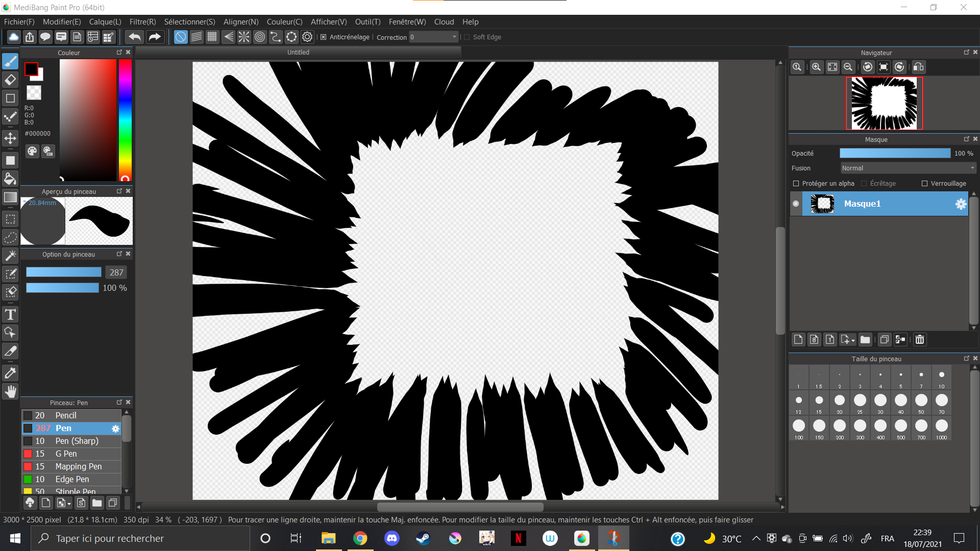Open the Fichier menu
Viewport: 980px width, 551px height.
[x=19, y=22]
